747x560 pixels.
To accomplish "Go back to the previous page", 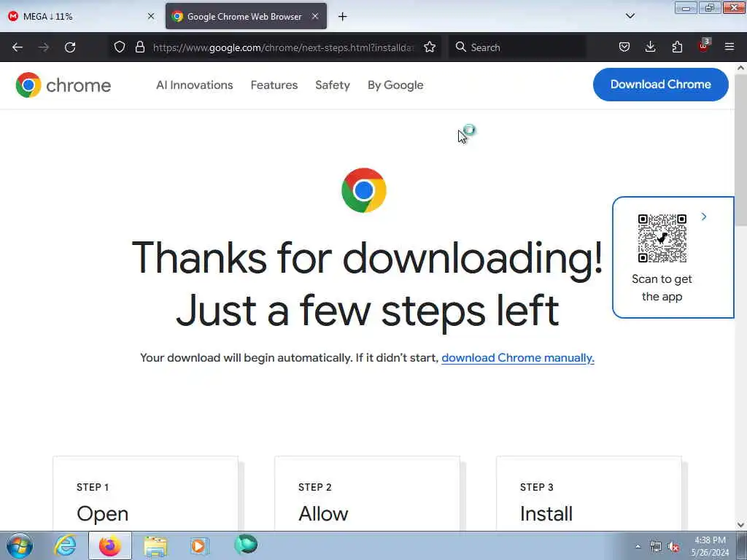I will point(18,47).
